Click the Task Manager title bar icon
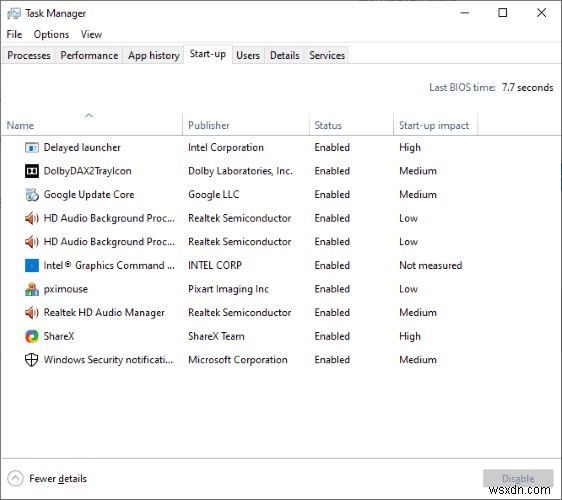This screenshot has width=562, height=500. pos(14,14)
